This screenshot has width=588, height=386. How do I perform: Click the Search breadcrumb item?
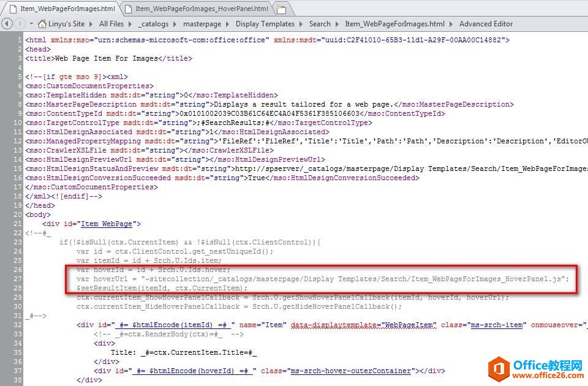click(x=320, y=24)
